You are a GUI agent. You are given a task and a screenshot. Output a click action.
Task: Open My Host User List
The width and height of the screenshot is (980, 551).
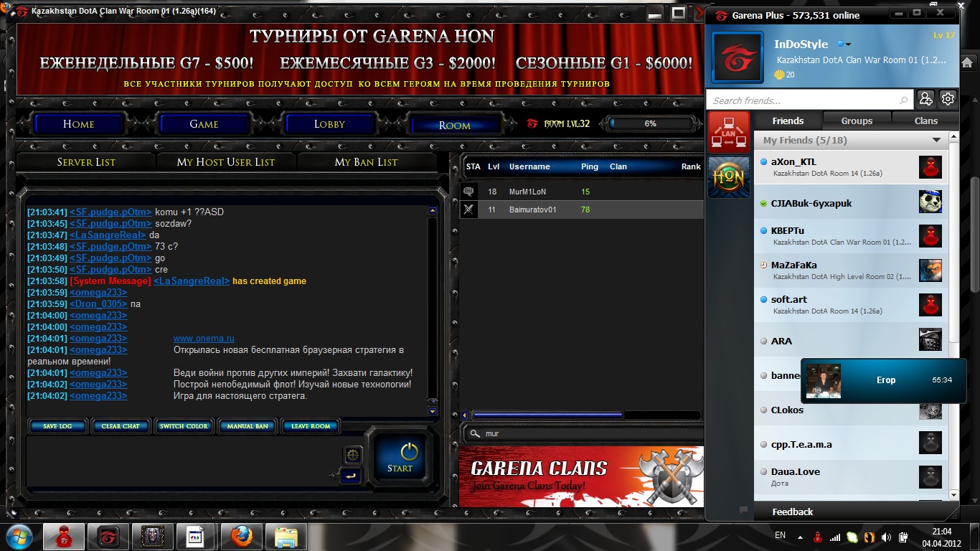pyautogui.click(x=226, y=162)
